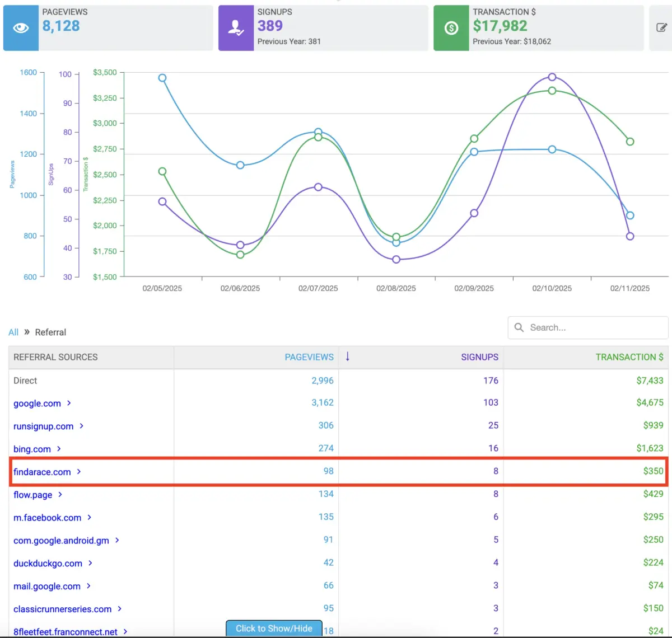
Task: Sort table by Transaction $ column header
Action: 629,357
